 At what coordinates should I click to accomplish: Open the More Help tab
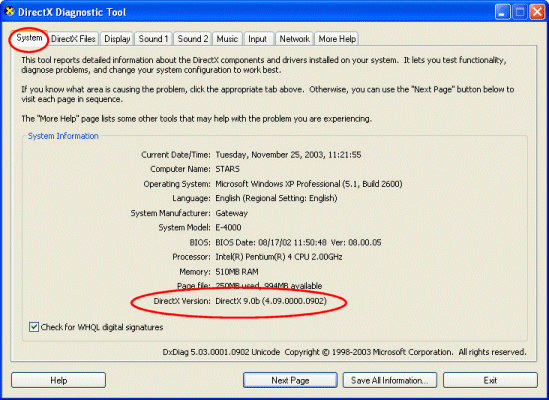[337, 39]
